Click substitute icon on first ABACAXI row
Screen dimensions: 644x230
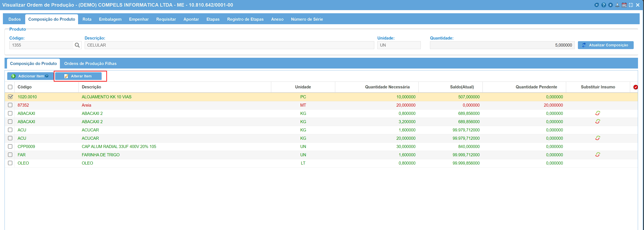point(598,113)
